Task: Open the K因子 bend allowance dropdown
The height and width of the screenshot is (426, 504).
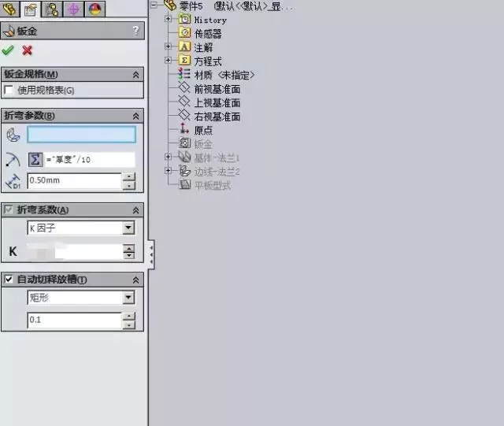Action: click(128, 228)
